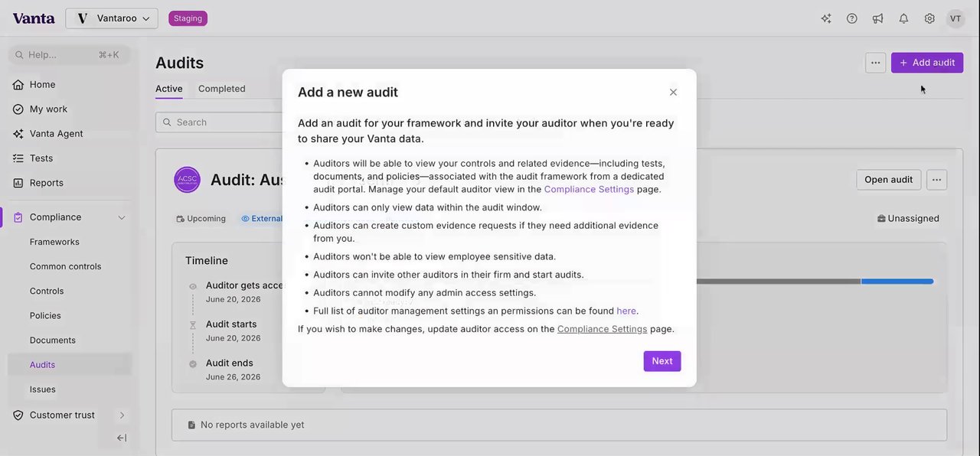Open the Vantaroo workspace dropdown
Screen dimensions: 980x456
point(112,18)
